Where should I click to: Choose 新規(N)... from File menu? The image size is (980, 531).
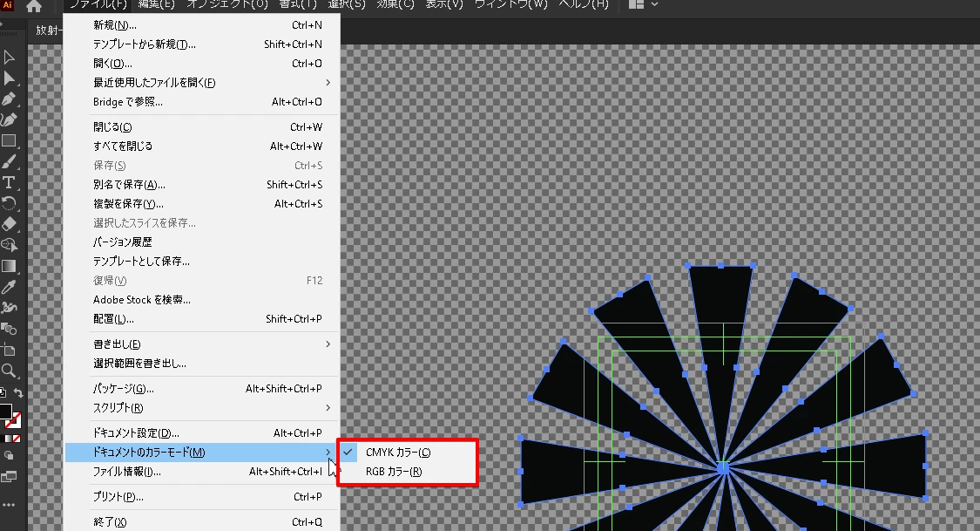click(x=202, y=25)
